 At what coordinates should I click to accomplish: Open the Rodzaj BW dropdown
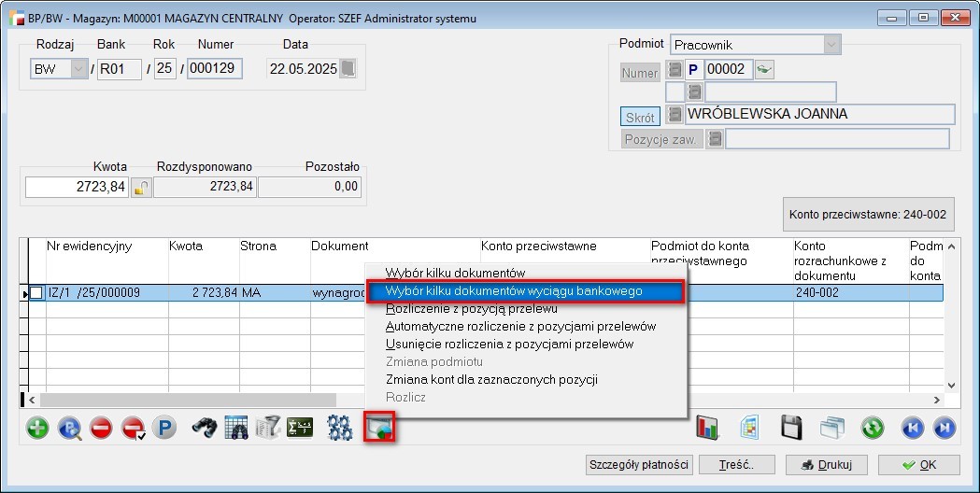(78, 69)
